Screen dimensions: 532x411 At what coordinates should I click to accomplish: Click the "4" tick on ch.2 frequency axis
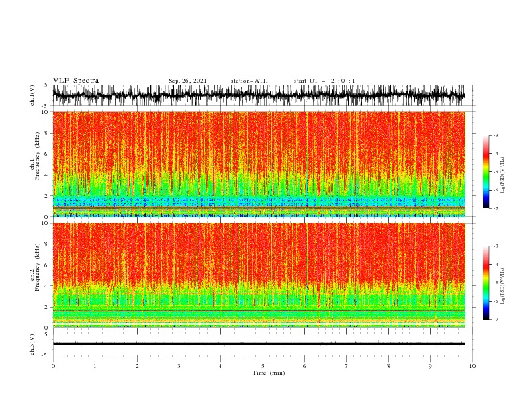(x=48, y=286)
